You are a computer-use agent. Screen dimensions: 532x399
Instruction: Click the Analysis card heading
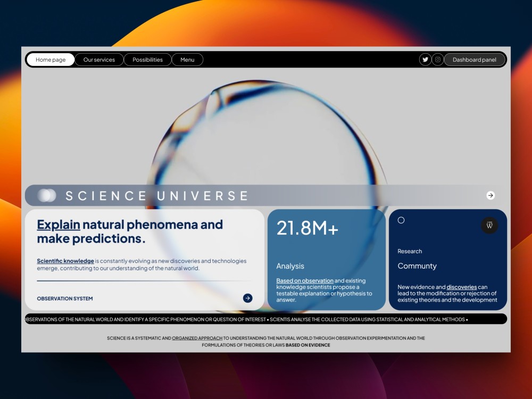pos(290,266)
